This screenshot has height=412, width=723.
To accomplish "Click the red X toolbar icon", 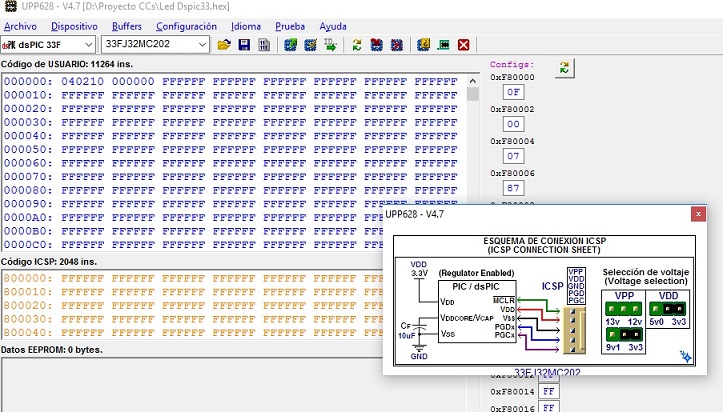I will pos(463,45).
